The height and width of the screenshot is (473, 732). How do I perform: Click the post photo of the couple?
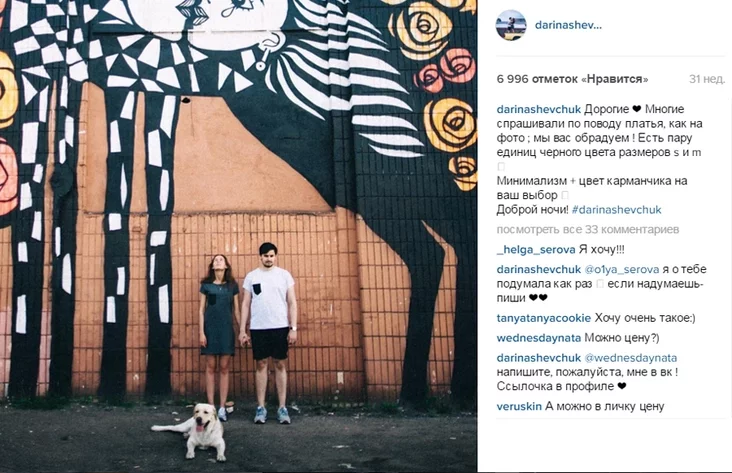click(x=238, y=236)
